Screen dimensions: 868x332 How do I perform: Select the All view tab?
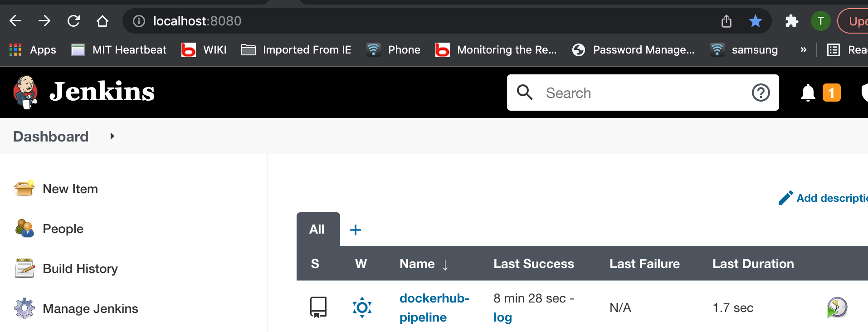[x=317, y=229]
